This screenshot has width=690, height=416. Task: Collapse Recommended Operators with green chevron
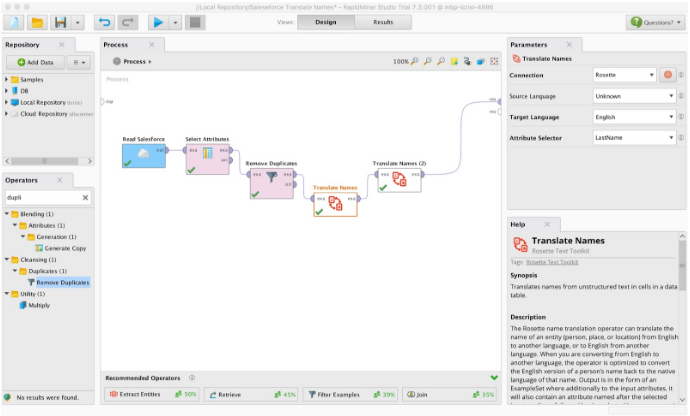pos(494,378)
